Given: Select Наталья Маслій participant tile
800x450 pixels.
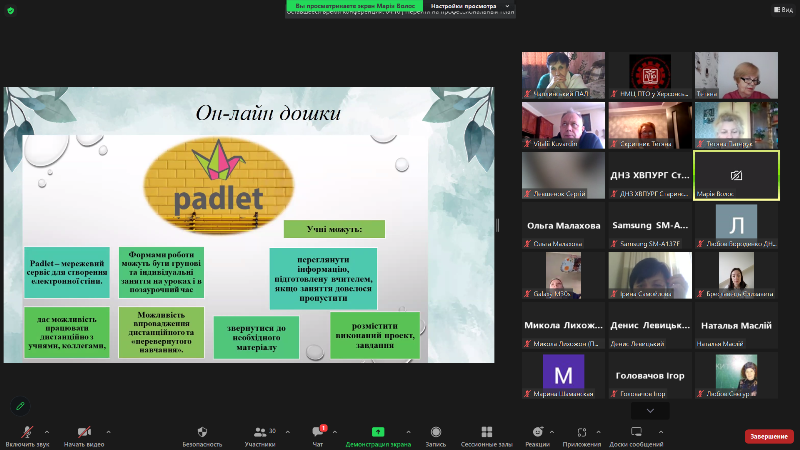Looking at the screenshot, I should coord(736,325).
